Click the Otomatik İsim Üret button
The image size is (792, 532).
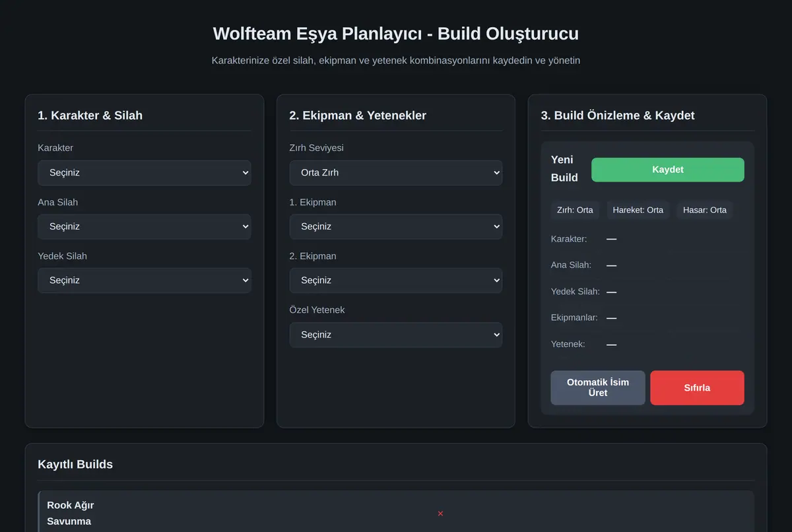coord(598,387)
